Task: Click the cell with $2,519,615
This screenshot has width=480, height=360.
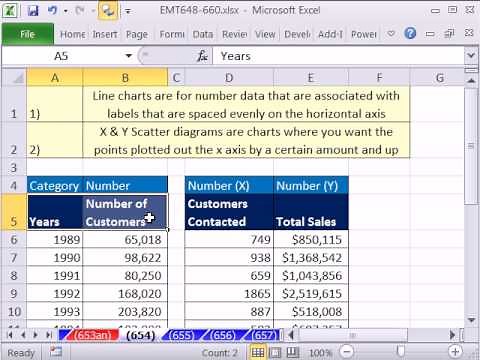Action: (311, 293)
